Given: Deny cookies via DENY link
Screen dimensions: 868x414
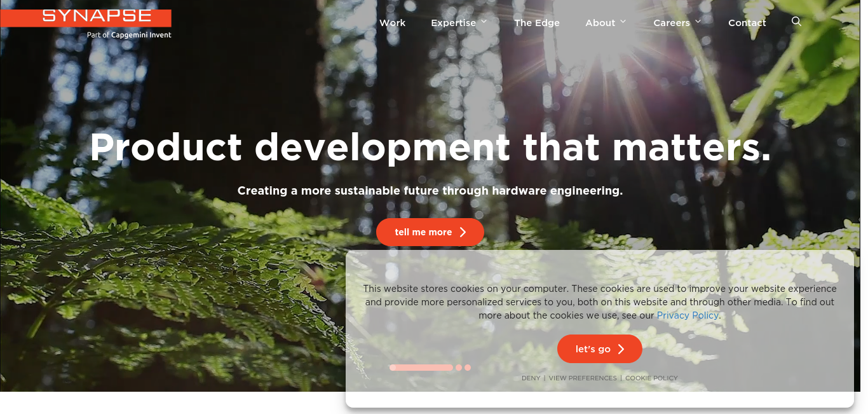Looking at the screenshot, I should pos(531,378).
